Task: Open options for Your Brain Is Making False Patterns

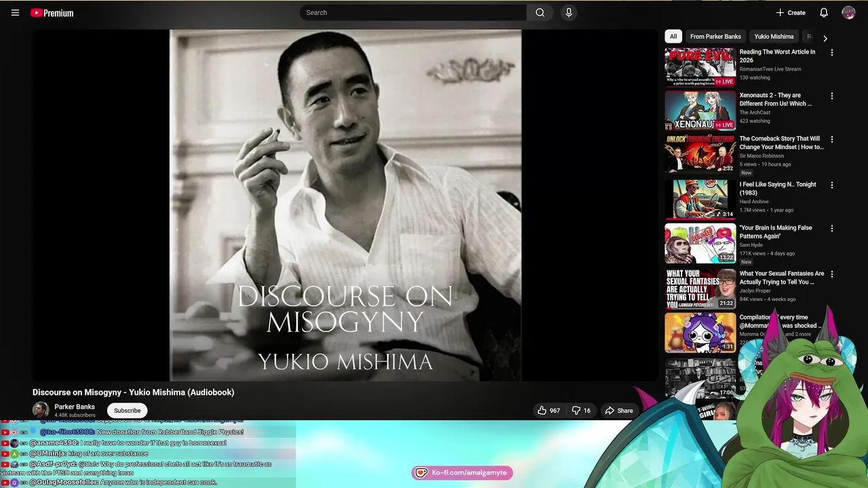Action: [831, 228]
